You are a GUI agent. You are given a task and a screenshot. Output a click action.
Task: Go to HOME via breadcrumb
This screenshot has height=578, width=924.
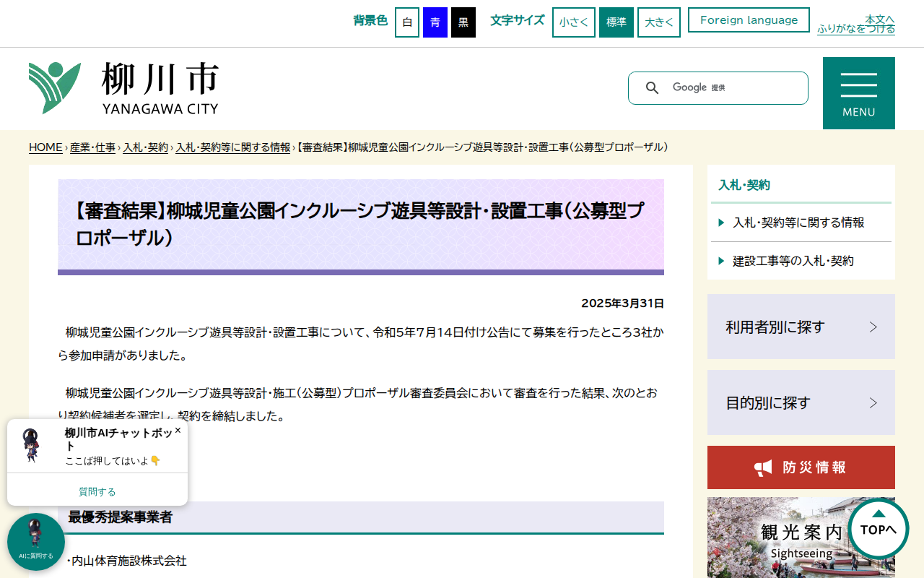point(45,147)
